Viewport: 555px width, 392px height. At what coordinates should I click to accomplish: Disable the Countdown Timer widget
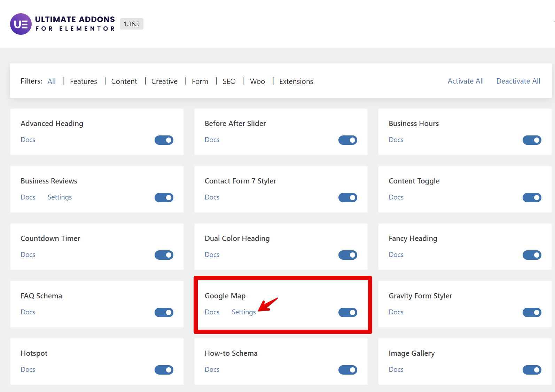(164, 255)
